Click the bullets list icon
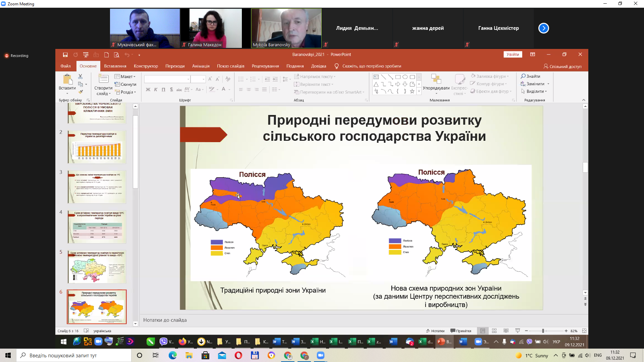The image size is (644, 362). pos(241,79)
